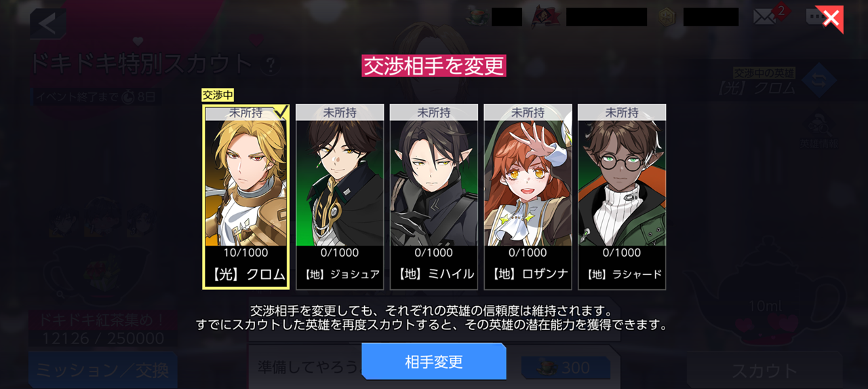
Task: Select the 【光】クロム hero card
Action: 246,197
